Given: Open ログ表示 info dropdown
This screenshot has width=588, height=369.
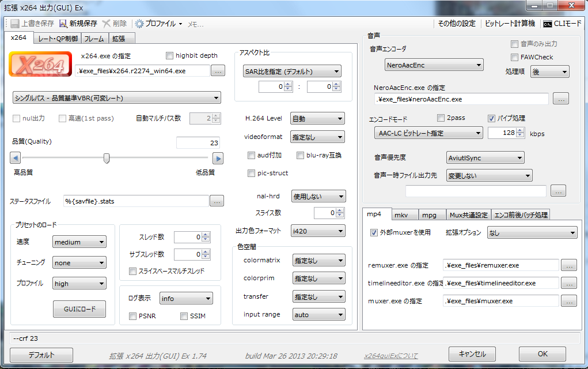Looking at the screenshot, I should pyautogui.click(x=186, y=299).
